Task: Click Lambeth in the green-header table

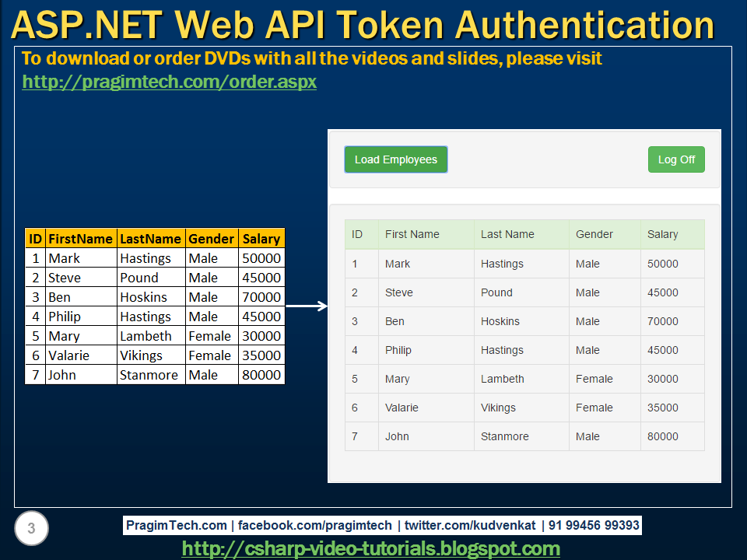Action: [x=502, y=379]
